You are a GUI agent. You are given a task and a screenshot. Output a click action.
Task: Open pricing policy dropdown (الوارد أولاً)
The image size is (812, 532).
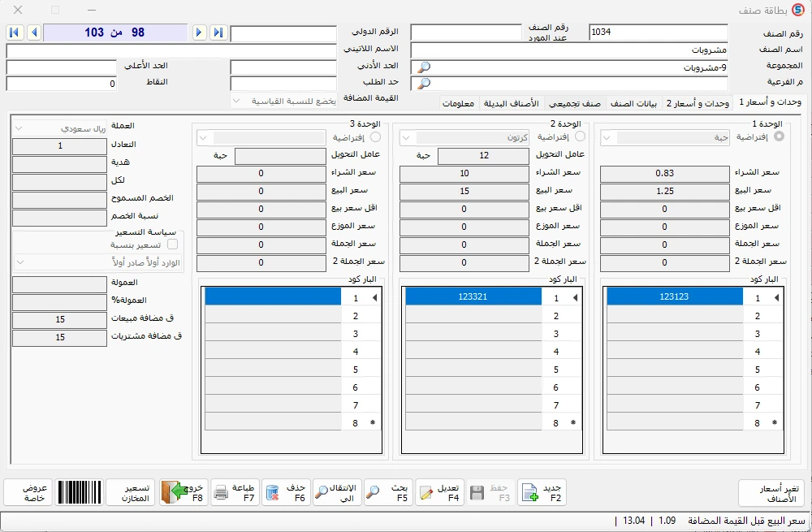click(19, 262)
